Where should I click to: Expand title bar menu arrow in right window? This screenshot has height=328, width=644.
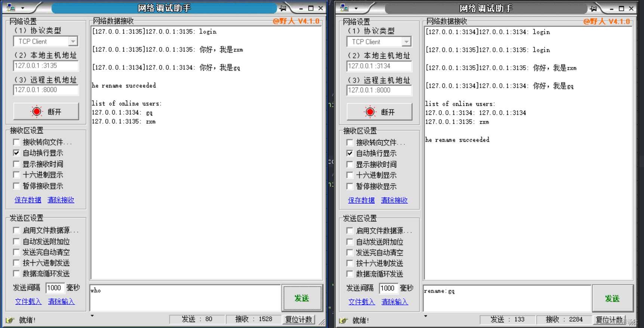[x=356, y=8]
